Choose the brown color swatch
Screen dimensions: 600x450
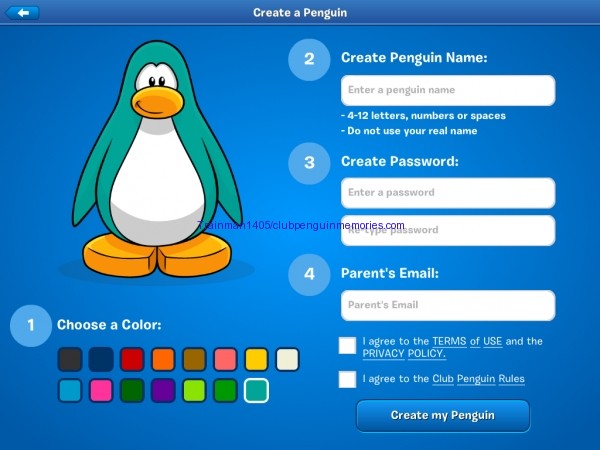click(194, 359)
